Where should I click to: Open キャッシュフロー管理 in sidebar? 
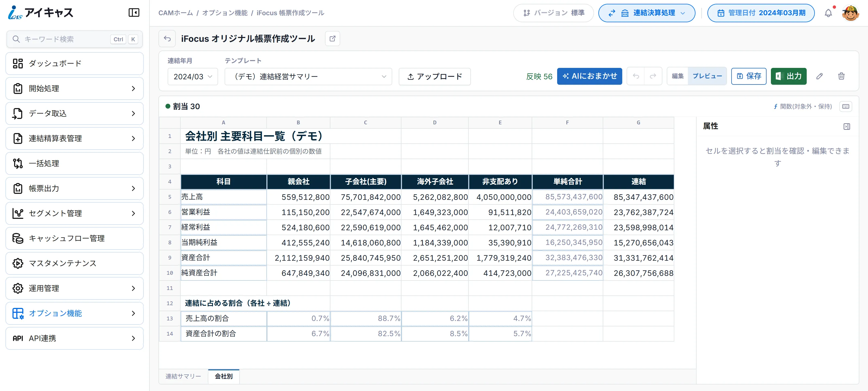coord(75,238)
